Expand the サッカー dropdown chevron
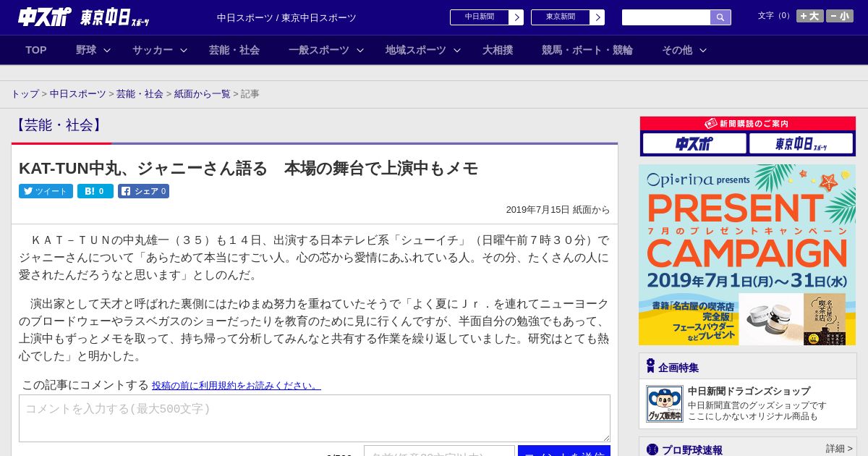Screen dimensions: 868x456 184,50
